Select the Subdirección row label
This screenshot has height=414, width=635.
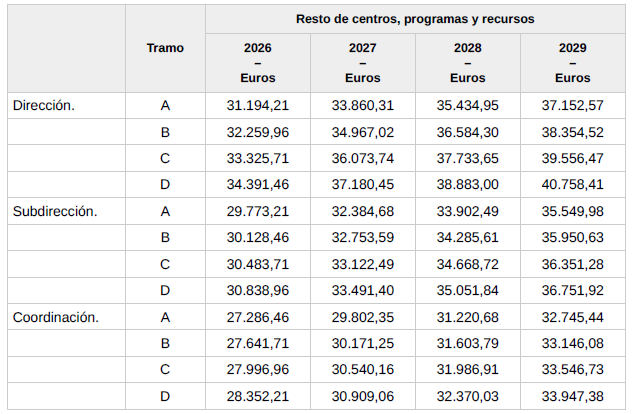tap(54, 211)
